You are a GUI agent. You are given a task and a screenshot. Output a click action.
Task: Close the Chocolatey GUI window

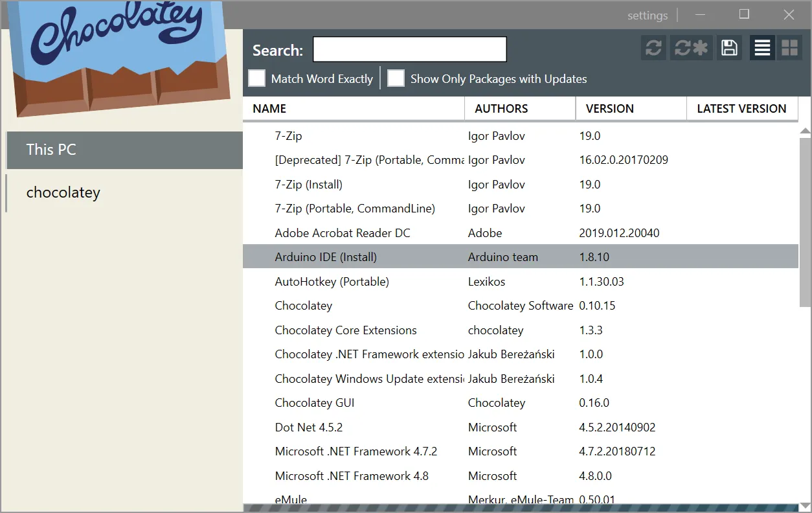(789, 15)
